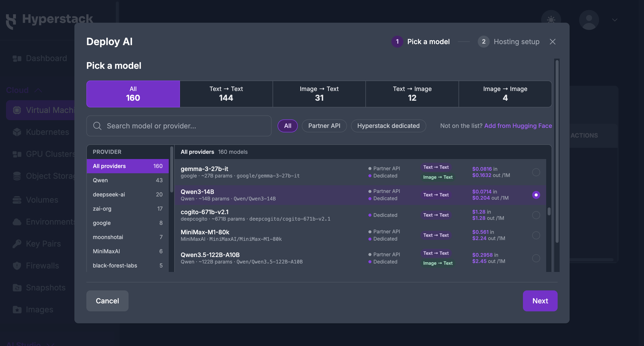Click the $0.0714 in price

(484, 192)
